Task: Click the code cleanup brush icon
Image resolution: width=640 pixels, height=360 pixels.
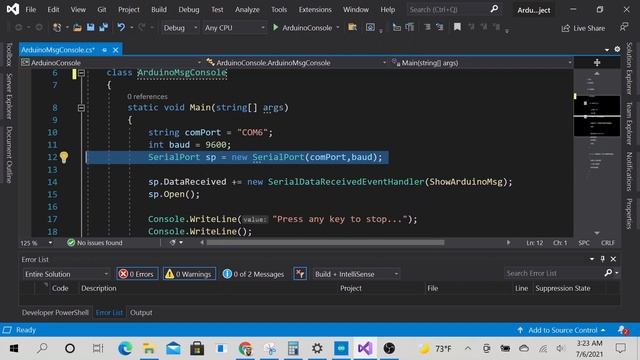Action: pyautogui.click(x=173, y=242)
